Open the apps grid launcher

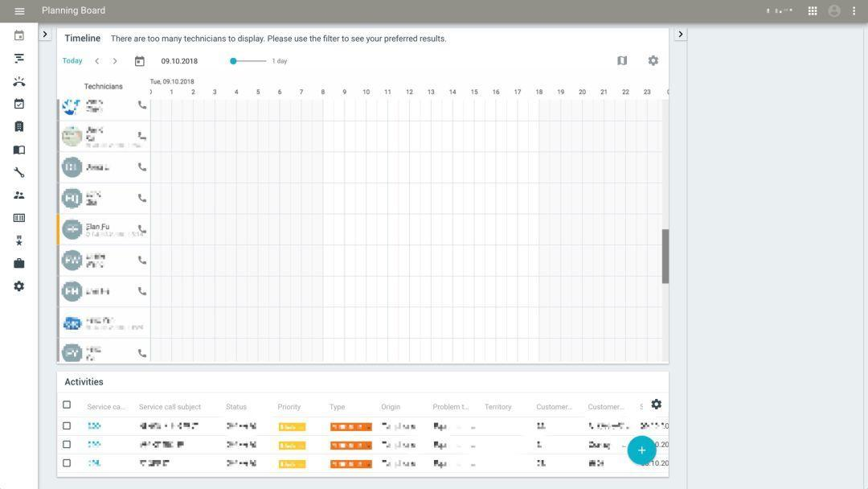point(812,11)
